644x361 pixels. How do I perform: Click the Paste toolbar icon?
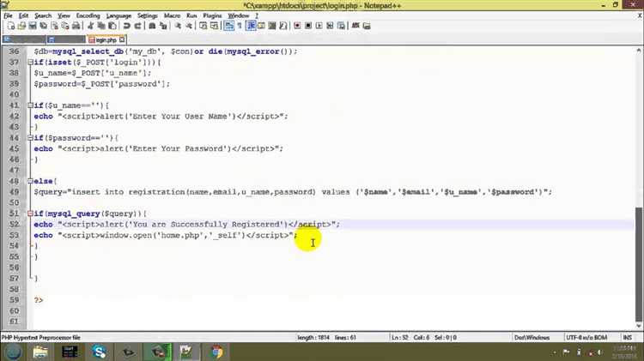pyautogui.click(x=112, y=26)
